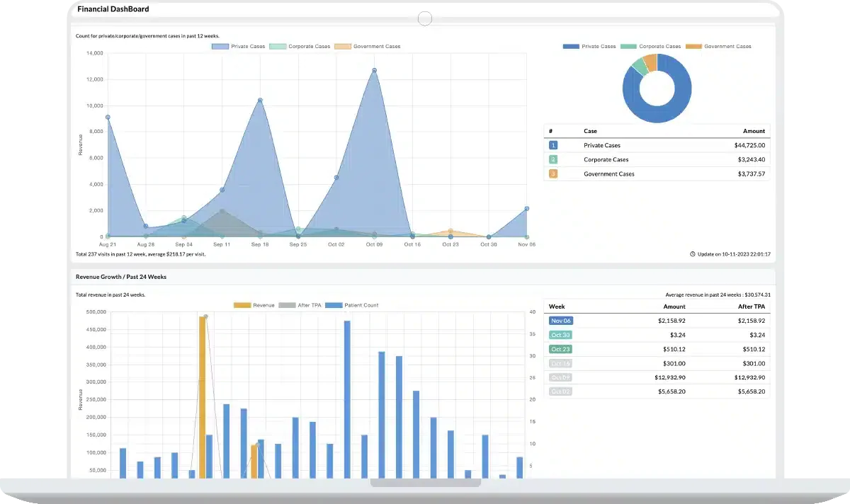This screenshot has width=850, height=504.
Task: Click the Oct 30 week badge
Action: (x=560, y=335)
